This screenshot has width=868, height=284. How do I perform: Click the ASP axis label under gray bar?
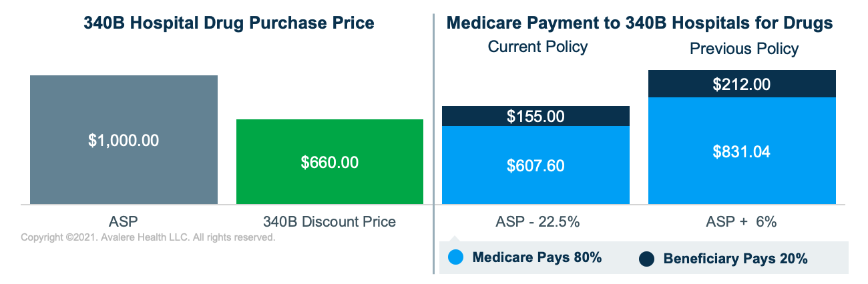(x=124, y=222)
